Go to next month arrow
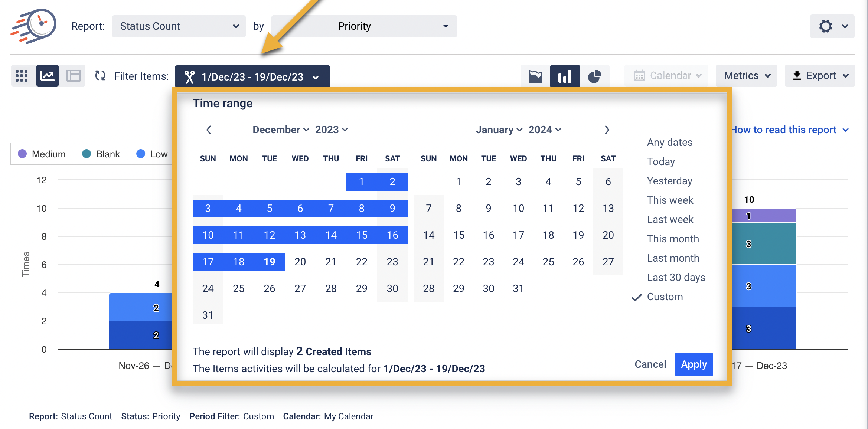The height and width of the screenshot is (429, 868). 607,130
